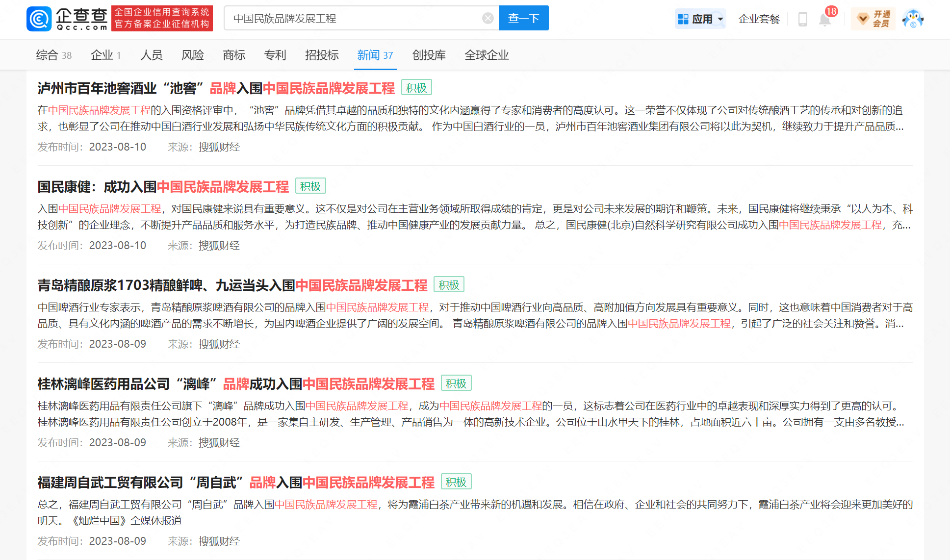Click date 2023-08-10 under 泸州市百年池窖 article
The height and width of the screenshot is (560, 950).
point(118,147)
